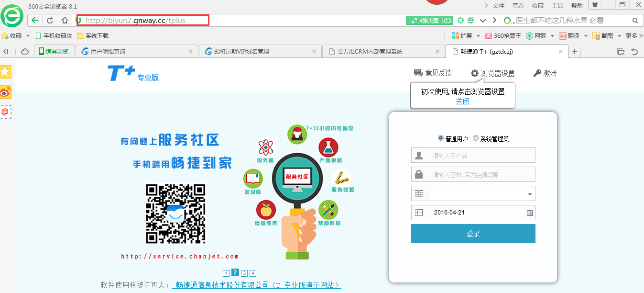Open the 文件 menu

click(499, 6)
